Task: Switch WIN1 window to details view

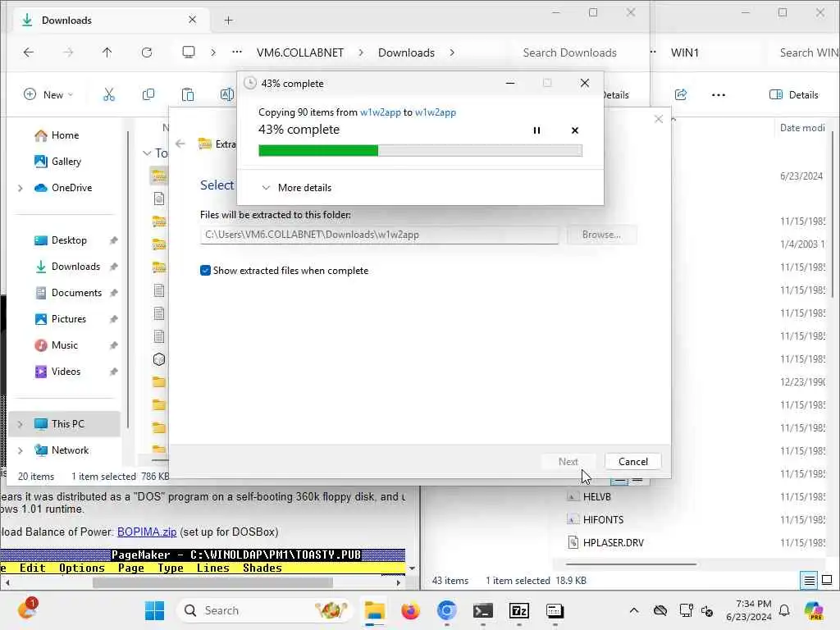Action: 809,580
